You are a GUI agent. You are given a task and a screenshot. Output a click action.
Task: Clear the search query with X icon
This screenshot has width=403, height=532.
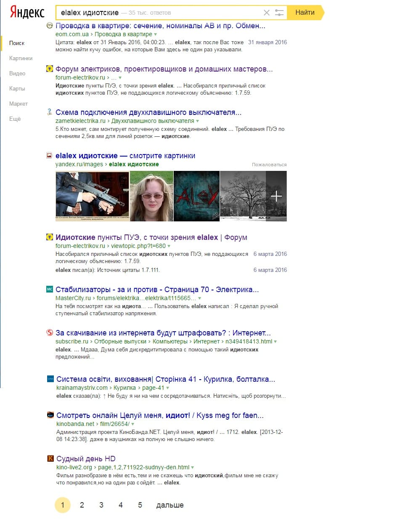tap(266, 13)
